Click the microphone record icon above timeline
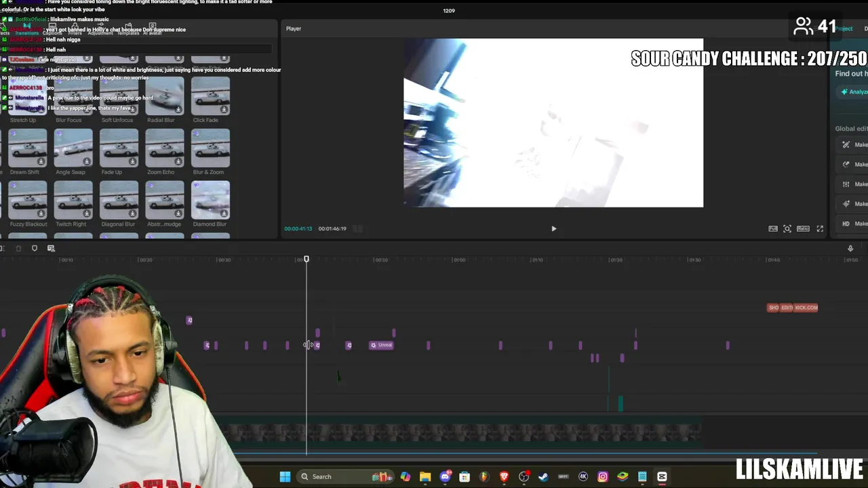 point(850,249)
